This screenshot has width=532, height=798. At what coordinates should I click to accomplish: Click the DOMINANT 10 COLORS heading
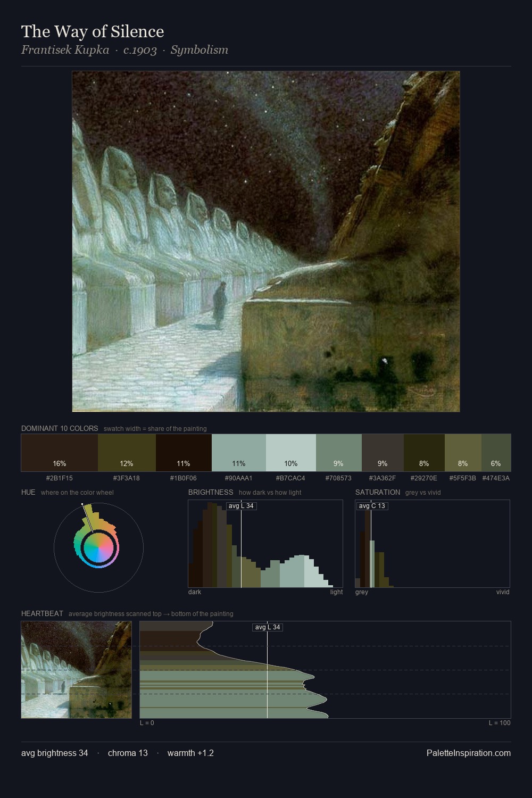coord(60,428)
